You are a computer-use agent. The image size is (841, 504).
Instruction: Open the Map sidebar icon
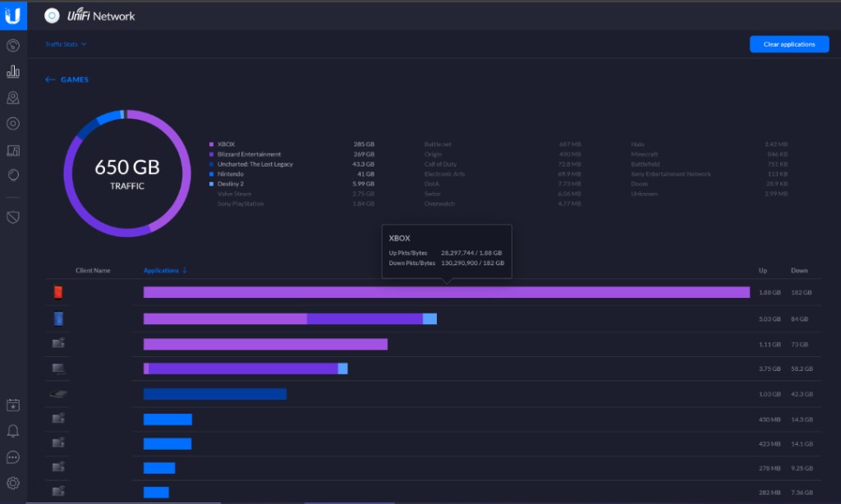(x=12, y=98)
